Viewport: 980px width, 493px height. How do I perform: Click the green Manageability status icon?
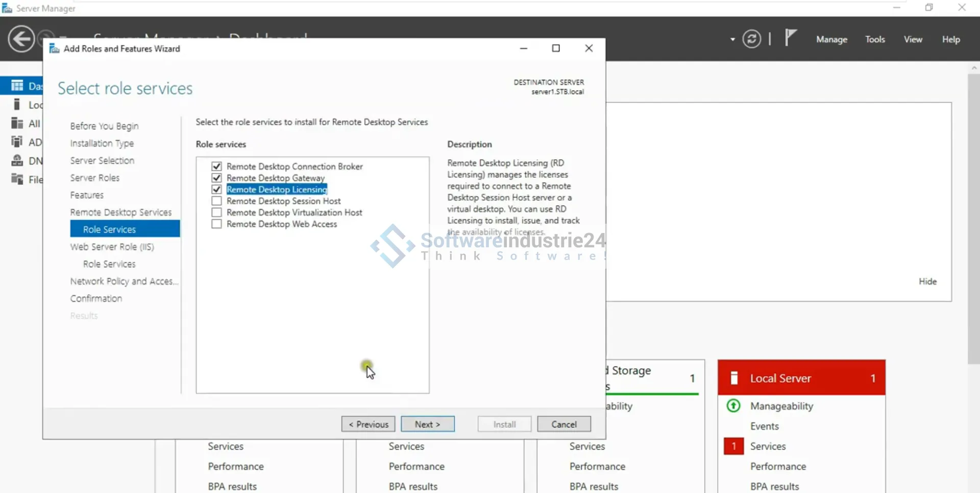(733, 406)
